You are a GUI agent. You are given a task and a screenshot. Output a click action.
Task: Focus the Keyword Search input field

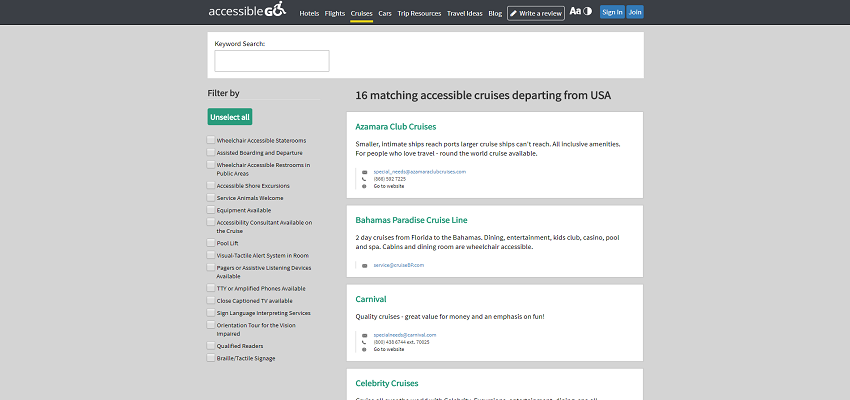pos(272,61)
